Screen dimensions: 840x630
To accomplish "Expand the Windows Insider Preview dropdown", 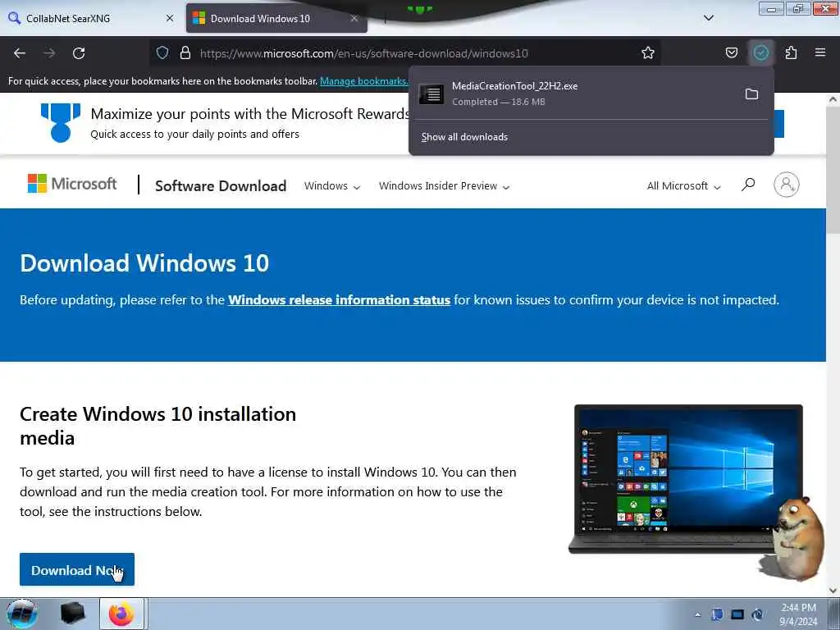I will pyautogui.click(x=444, y=186).
